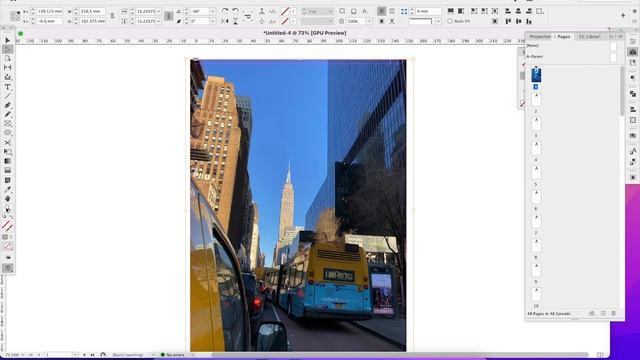640x360 pixels.
Task: Select the Rectangle Frame tool
Action: [x=7, y=123]
